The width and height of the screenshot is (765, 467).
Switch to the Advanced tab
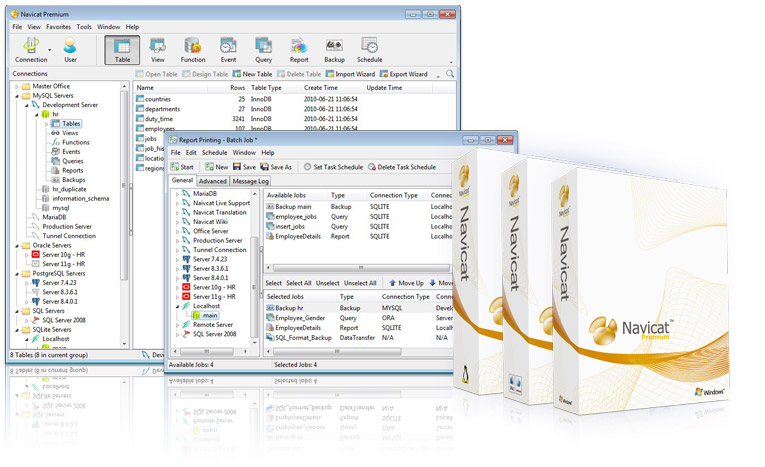coord(212,181)
